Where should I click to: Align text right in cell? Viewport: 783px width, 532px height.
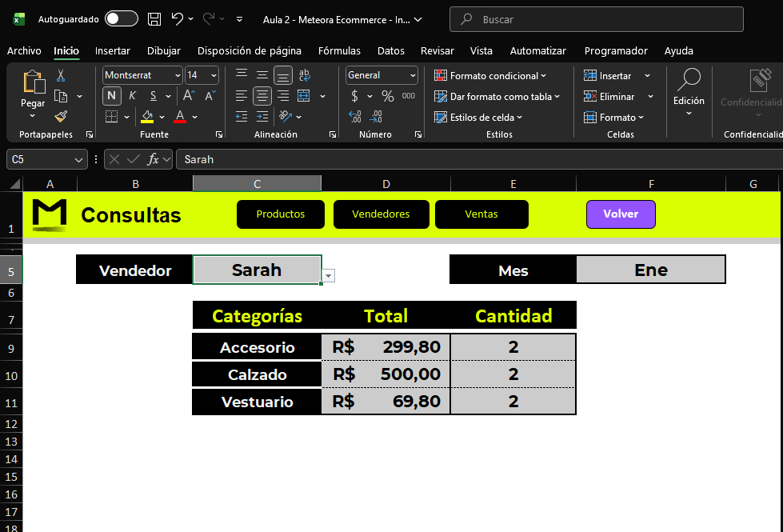(x=282, y=95)
